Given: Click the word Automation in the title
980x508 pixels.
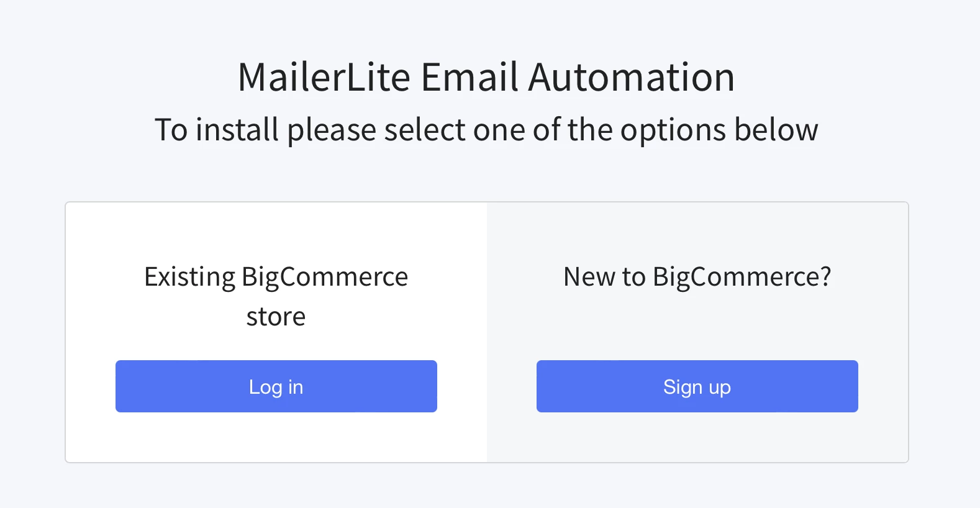Looking at the screenshot, I should point(631,77).
